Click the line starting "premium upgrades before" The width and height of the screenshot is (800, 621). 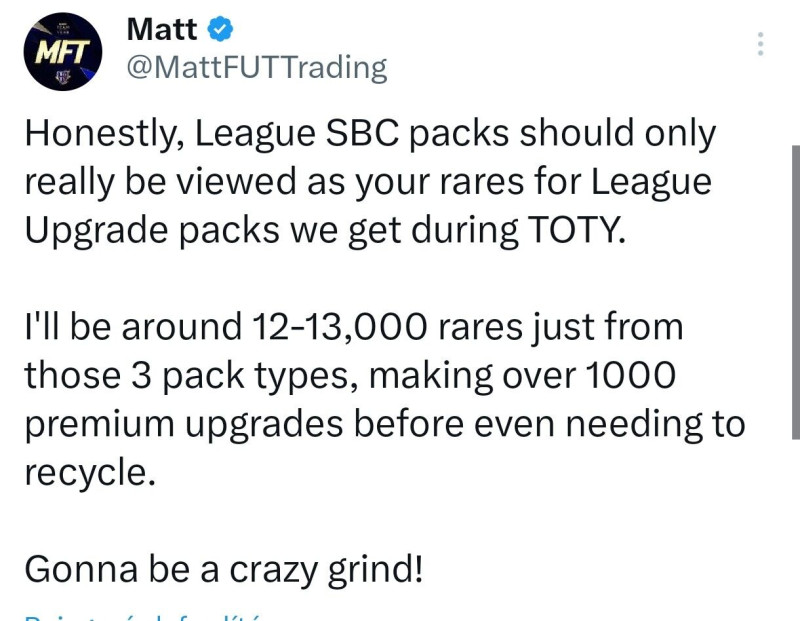click(384, 424)
